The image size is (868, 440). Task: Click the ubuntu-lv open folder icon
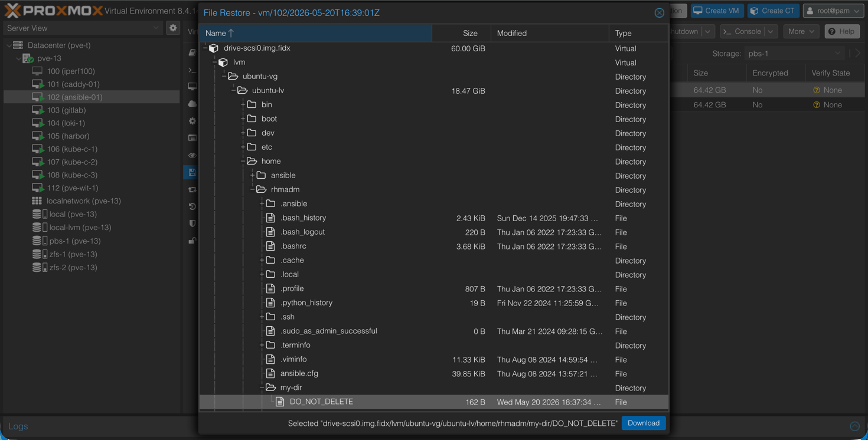point(242,91)
